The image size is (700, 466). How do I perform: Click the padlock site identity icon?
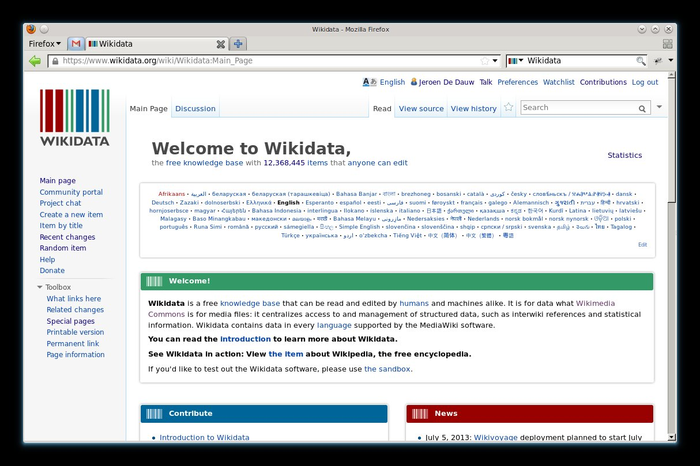(x=55, y=61)
